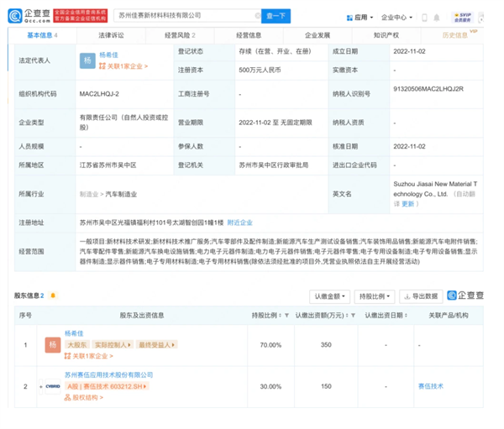This screenshot has height=429, width=504.
Task: Switch to the 历史信息 VIP tab
Action: click(457, 35)
